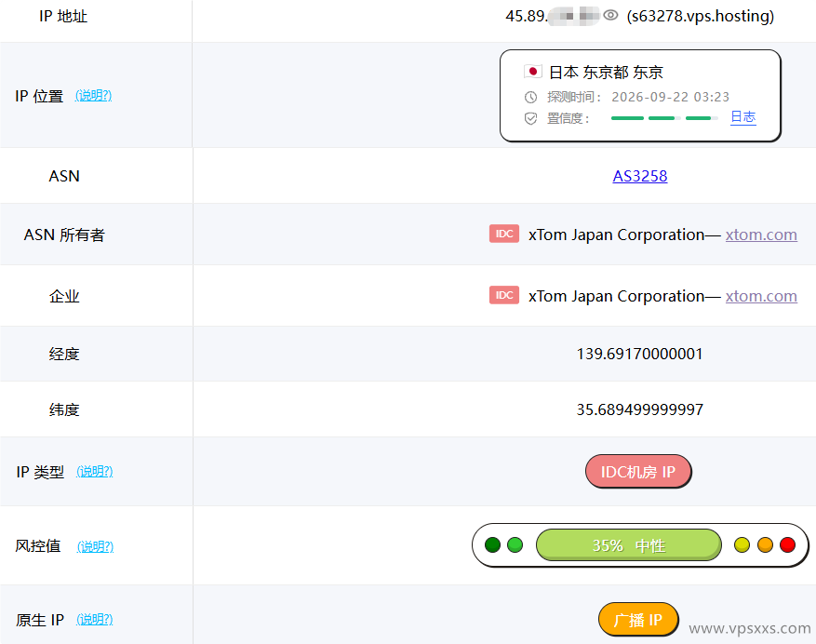Click the 企业 row label

point(64,296)
